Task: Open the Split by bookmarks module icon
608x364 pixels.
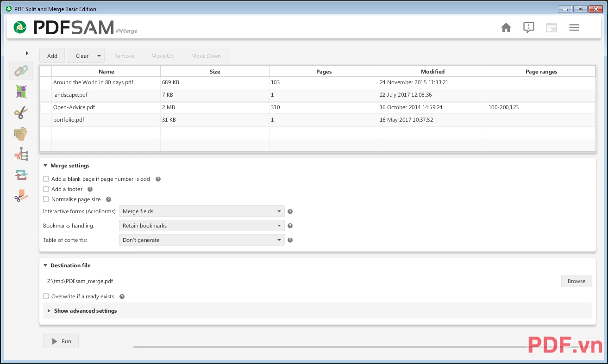Action: click(21, 154)
